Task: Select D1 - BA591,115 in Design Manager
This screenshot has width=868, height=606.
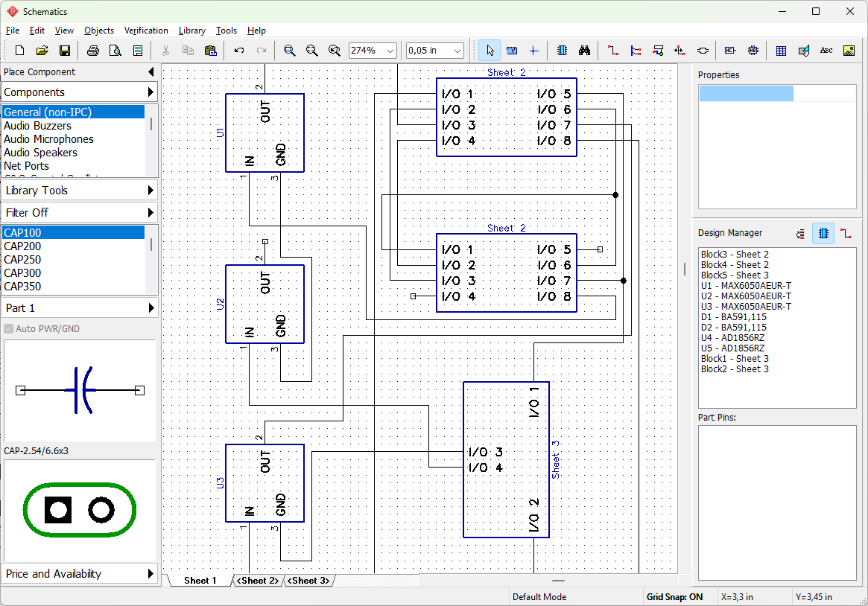Action: click(733, 317)
